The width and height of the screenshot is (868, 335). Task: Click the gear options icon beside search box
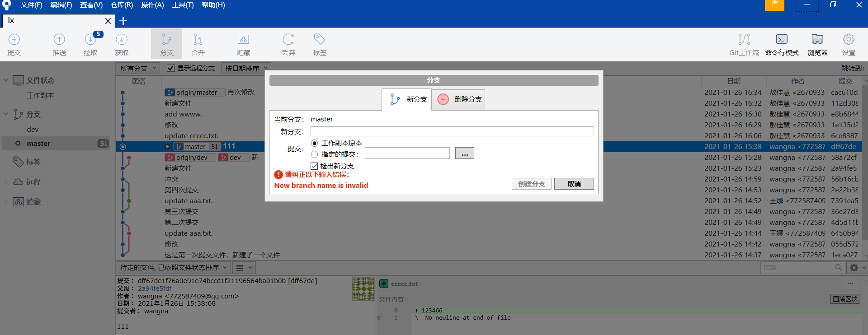pyautogui.click(x=854, y=267)
